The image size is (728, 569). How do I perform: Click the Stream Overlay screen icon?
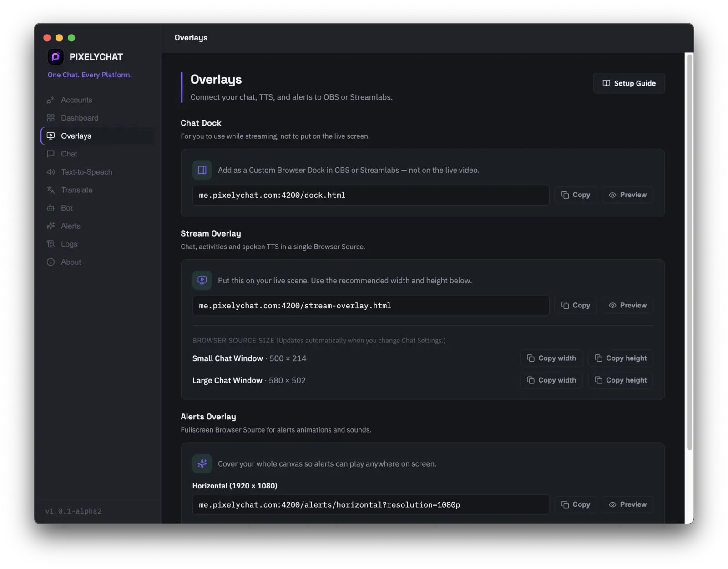[202, 281]
